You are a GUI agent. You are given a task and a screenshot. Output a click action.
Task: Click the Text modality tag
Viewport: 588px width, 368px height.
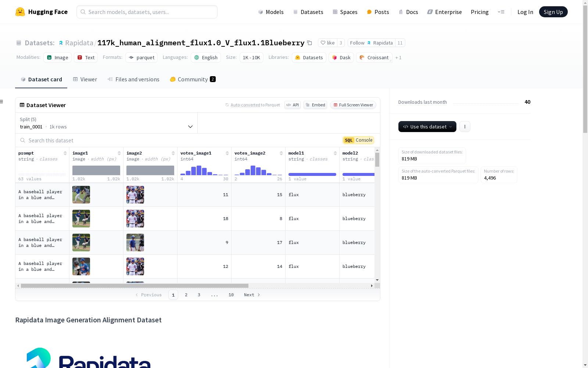pos(86,57)
